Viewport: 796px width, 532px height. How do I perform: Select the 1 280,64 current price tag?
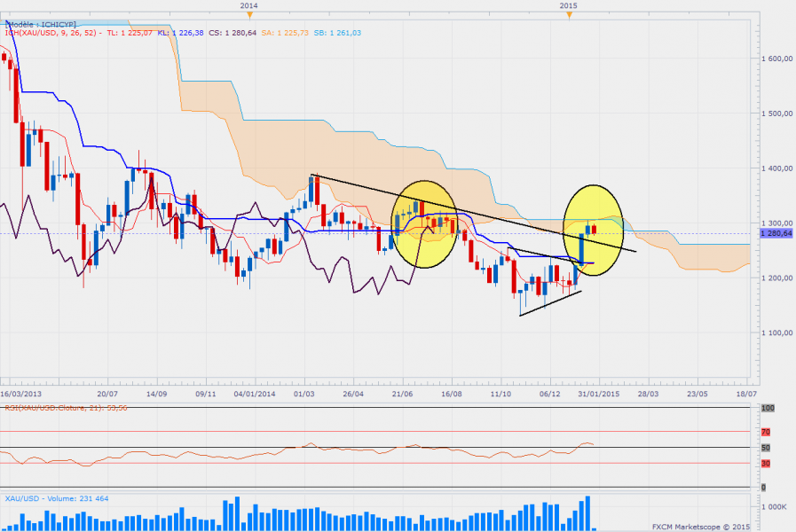[x=776, y=233]
